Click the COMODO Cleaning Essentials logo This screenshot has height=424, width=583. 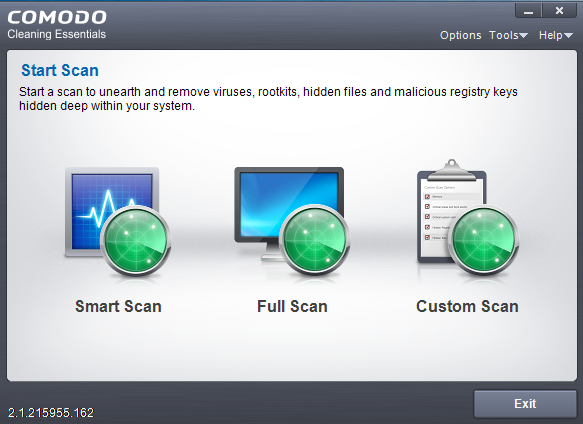[57, 25]
